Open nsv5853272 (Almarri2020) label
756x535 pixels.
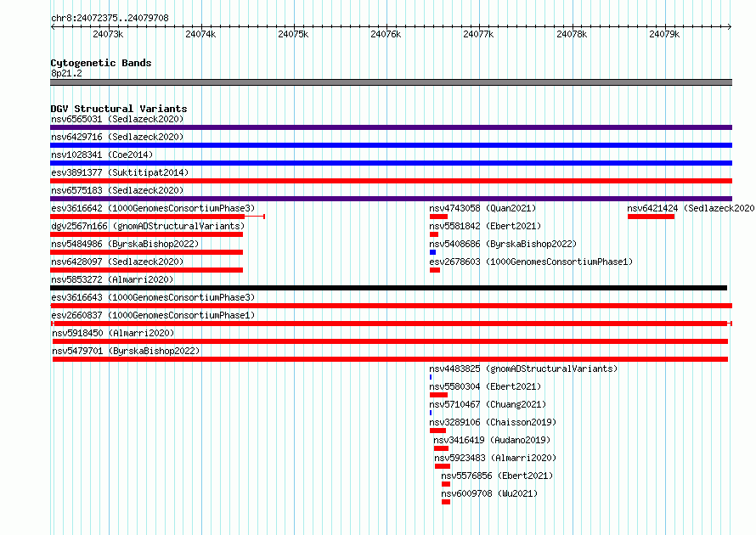click(112, 279)
